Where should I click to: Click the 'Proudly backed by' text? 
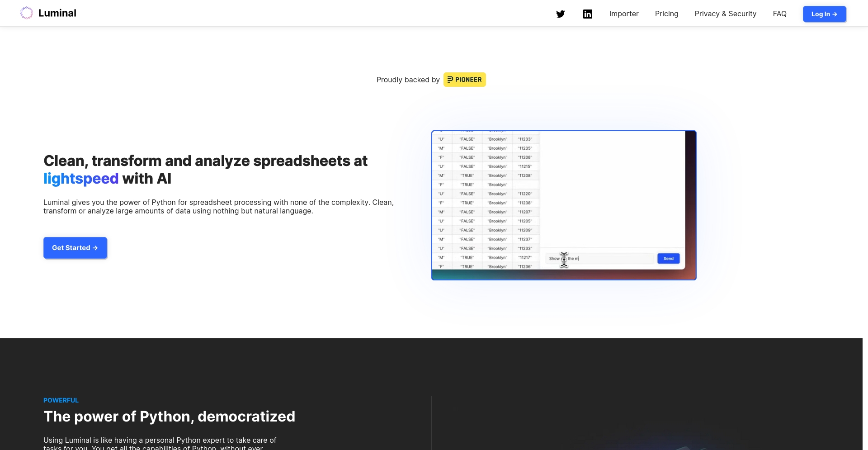tap(408, 80)
